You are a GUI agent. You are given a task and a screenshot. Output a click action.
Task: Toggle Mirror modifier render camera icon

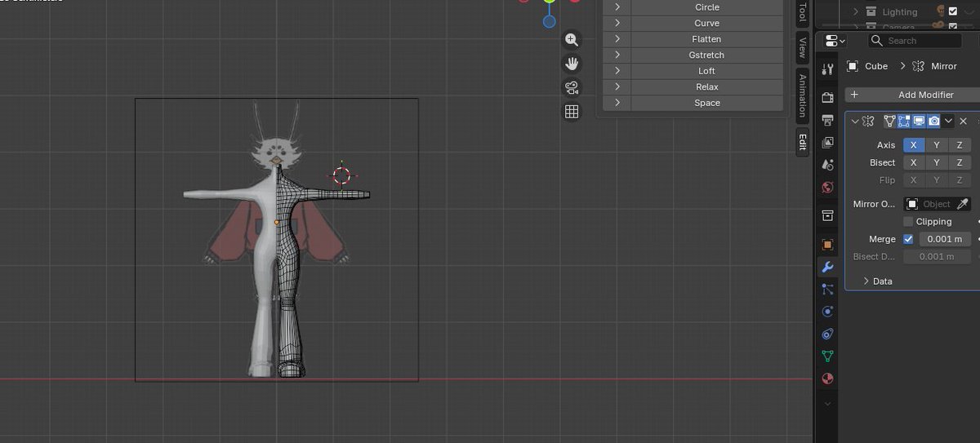point(933,121)
